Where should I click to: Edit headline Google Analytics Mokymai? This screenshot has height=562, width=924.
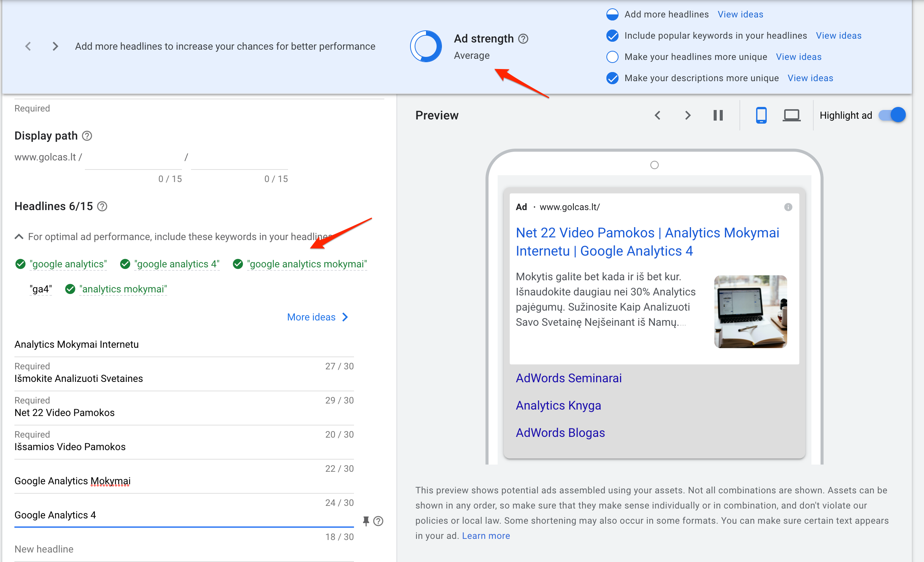[184, 481]
